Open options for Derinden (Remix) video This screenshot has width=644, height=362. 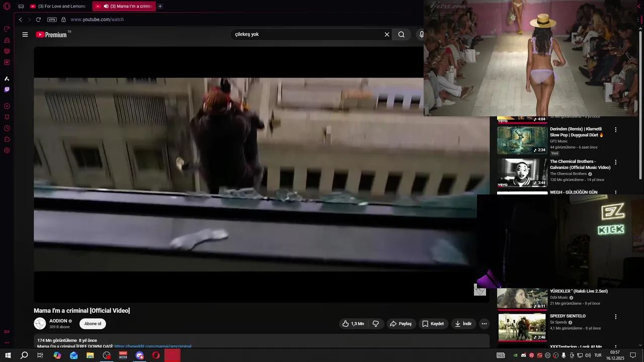coord(615,130)
